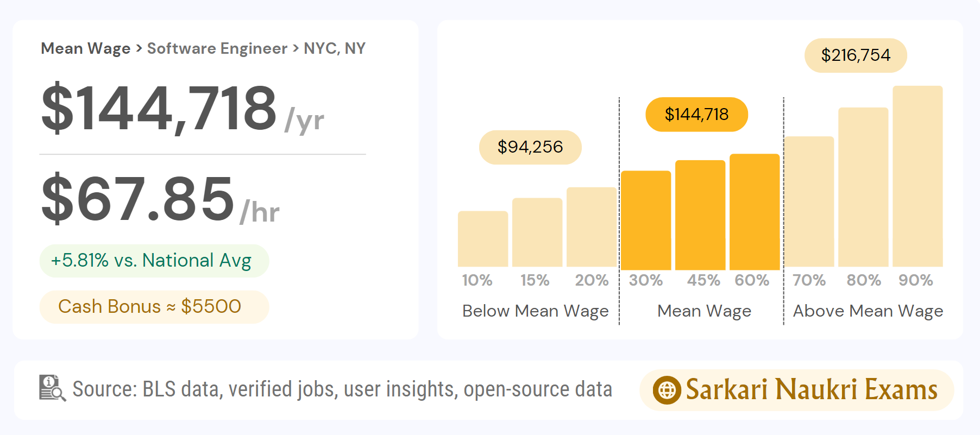Select the bar above the 70% label

pos(808,201)
